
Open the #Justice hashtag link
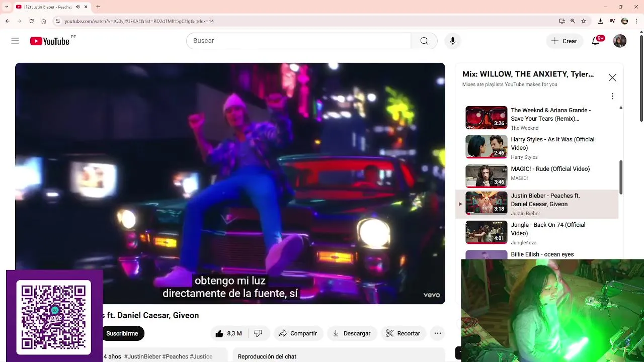click(x=201, y=356)
